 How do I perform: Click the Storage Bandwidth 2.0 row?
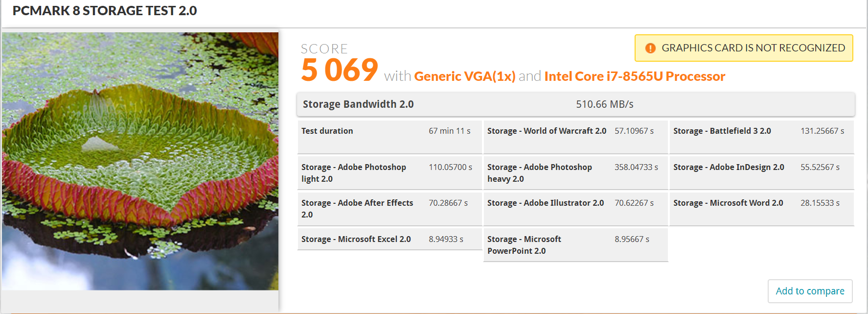pos(575,104)
